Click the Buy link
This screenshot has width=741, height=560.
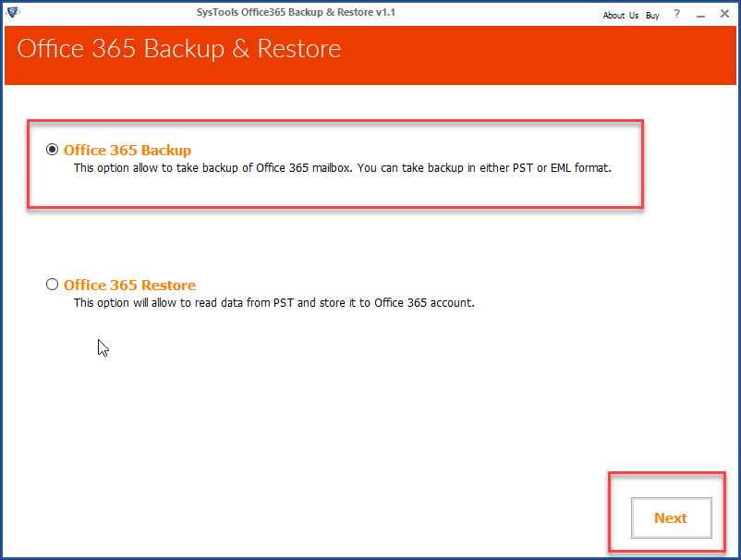[x=652, y=15]
